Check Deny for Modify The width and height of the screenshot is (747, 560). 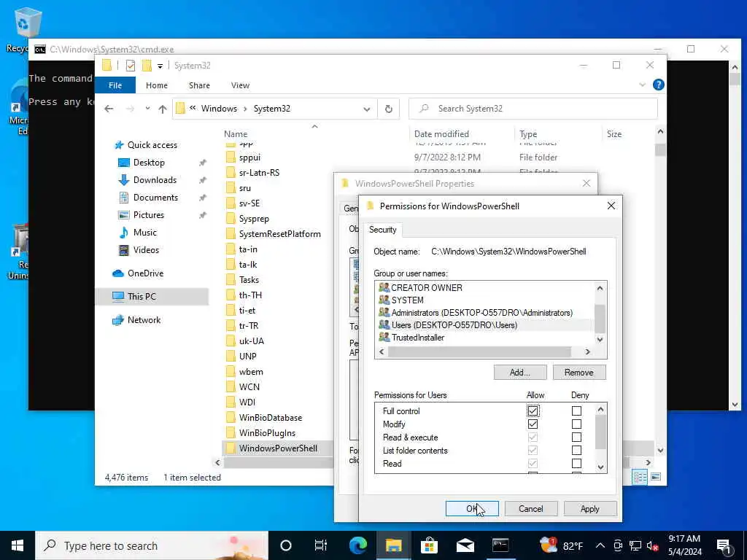[x=576, y=424]
